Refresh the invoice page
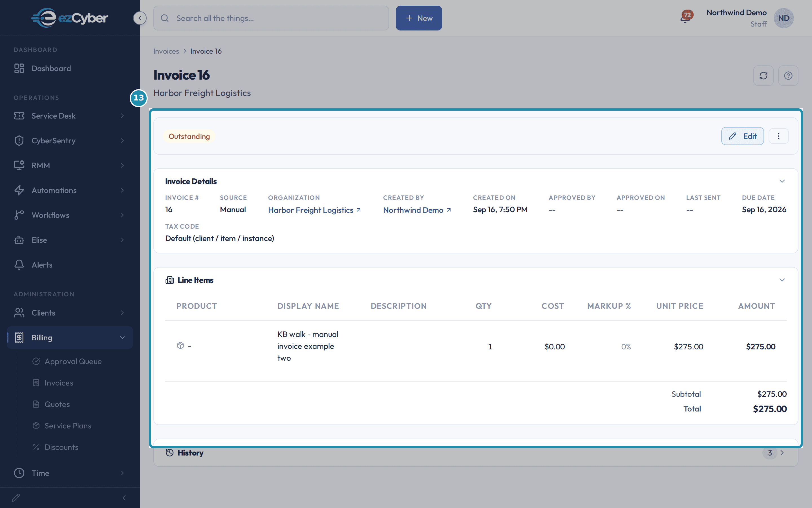This screenshot has width=812, height=508. pyautogui.click(x=763, y=76)
